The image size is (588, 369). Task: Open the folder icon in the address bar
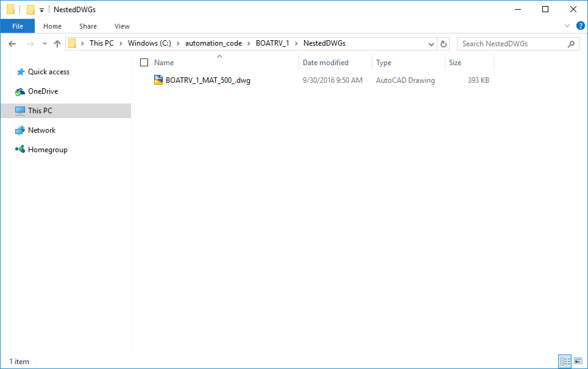coord(73,43)
